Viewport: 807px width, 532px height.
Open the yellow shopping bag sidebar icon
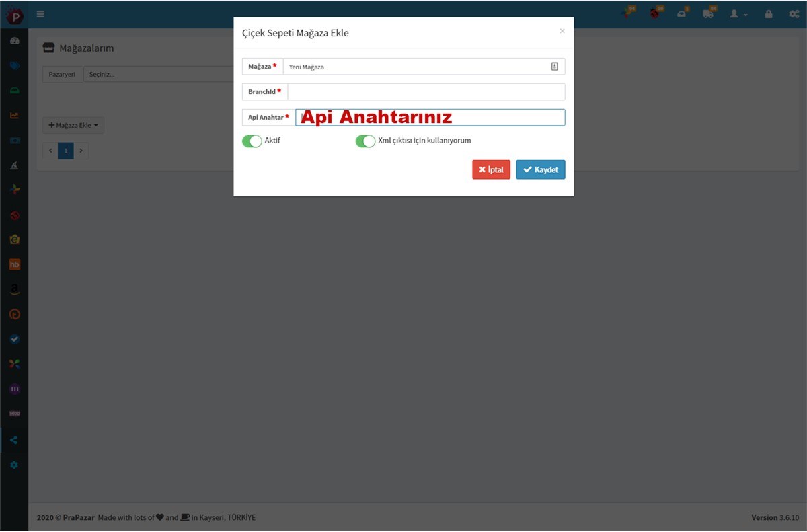(x=14, y=240)
